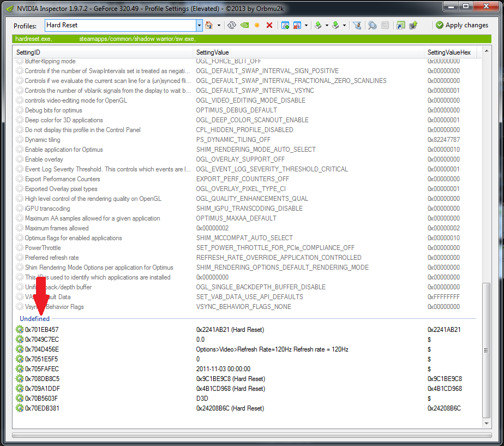
Task: Click the magnifier scan settings icon
Action: click(372, 25)
